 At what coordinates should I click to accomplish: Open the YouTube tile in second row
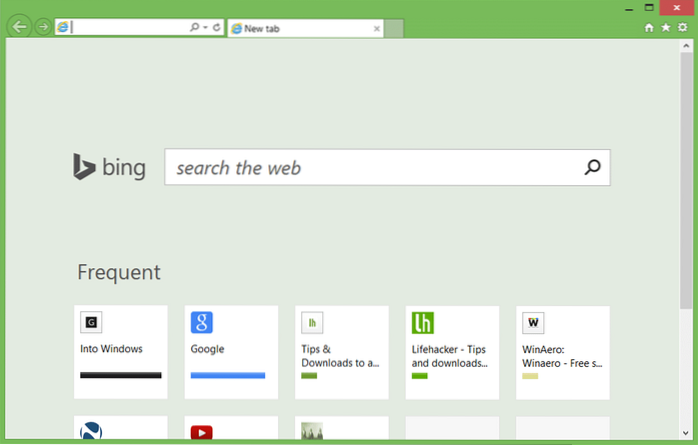tap(230, 430)
